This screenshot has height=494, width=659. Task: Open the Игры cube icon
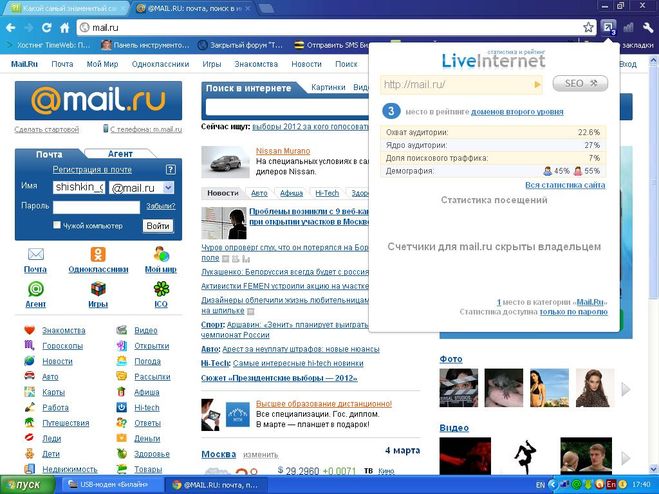(x=98, y=289)
